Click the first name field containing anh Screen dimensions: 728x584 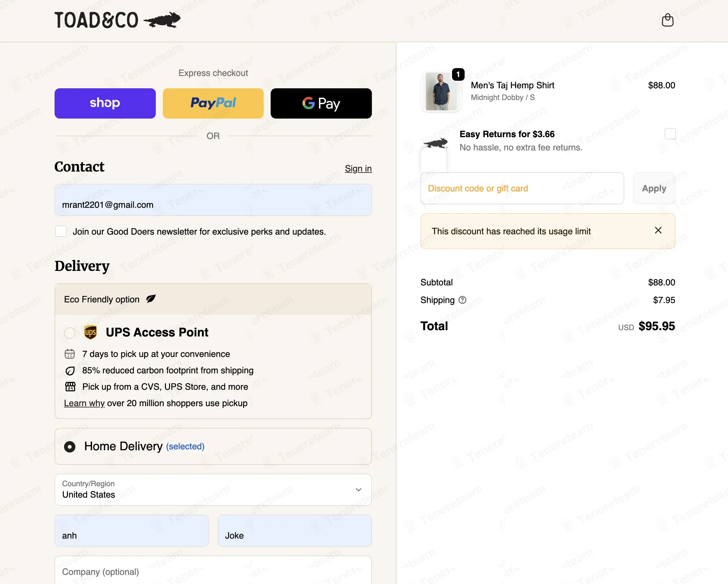click(132, 531)
